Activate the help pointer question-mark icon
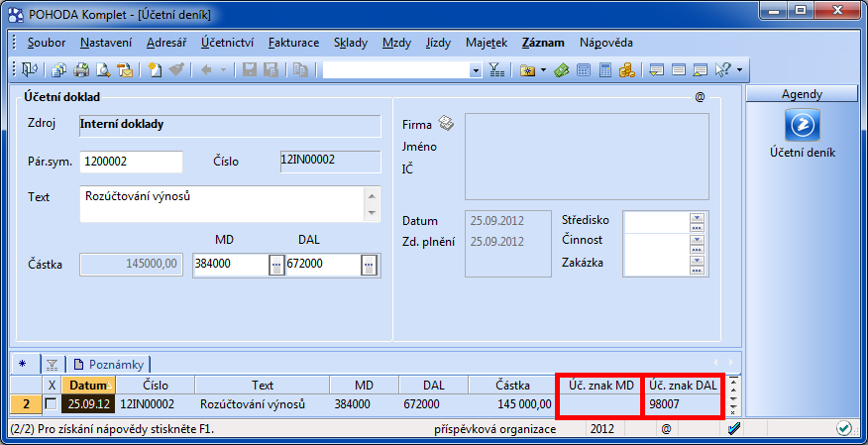Screen dimensions: 868x445 click(x=723, y=70)
